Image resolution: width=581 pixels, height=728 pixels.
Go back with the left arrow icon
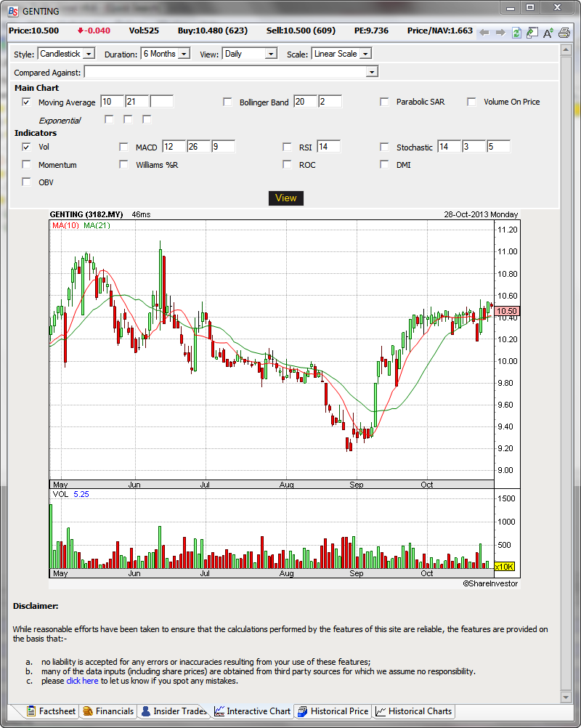click(484, 33)
